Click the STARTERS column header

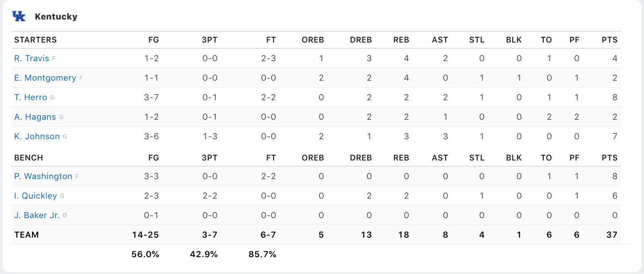(35, 40)
